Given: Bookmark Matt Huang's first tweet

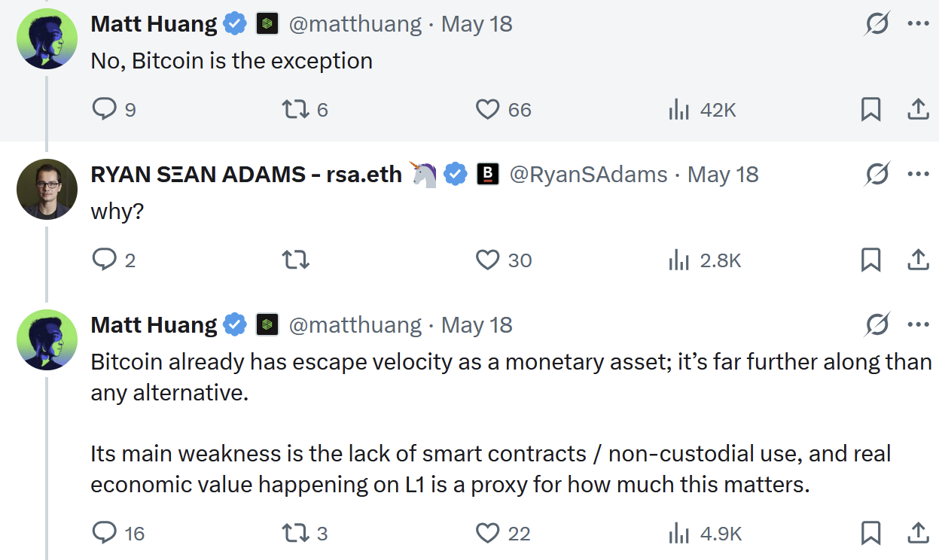Looking at the screenshot, I should (870, 110).
